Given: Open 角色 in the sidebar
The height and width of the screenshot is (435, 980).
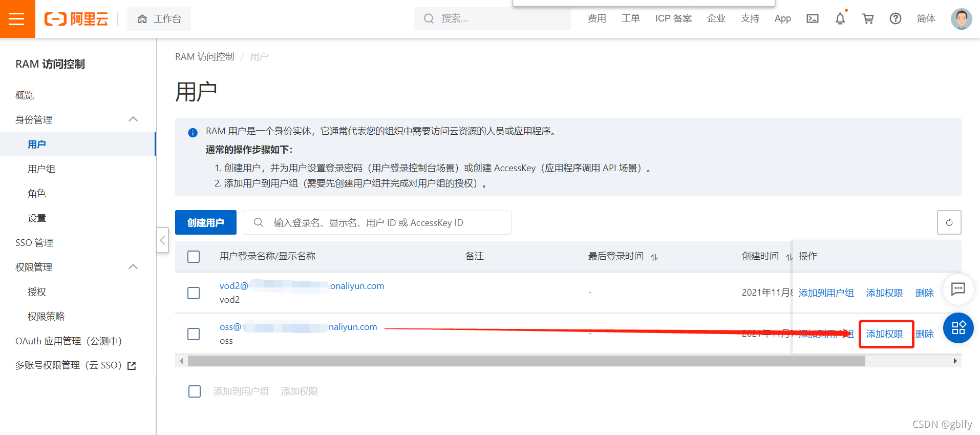Looking at the screenshot, I should pyautogui.click(x=37, y=194).
